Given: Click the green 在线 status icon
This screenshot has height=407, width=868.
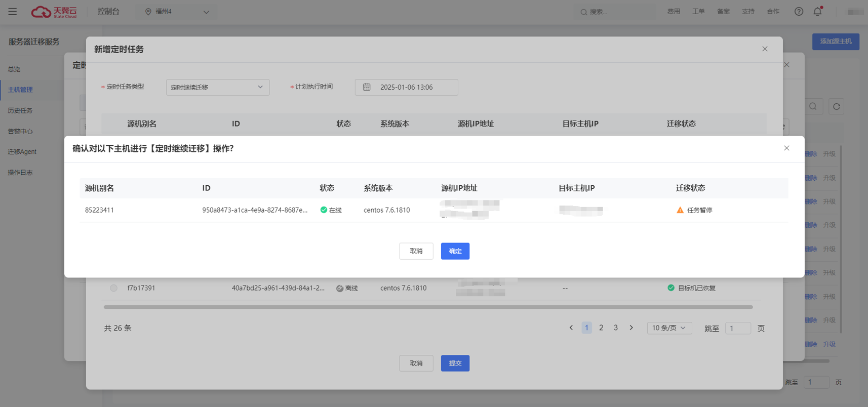Looking at the screenshot, I should pyautogui.click(x=324, y=210).
